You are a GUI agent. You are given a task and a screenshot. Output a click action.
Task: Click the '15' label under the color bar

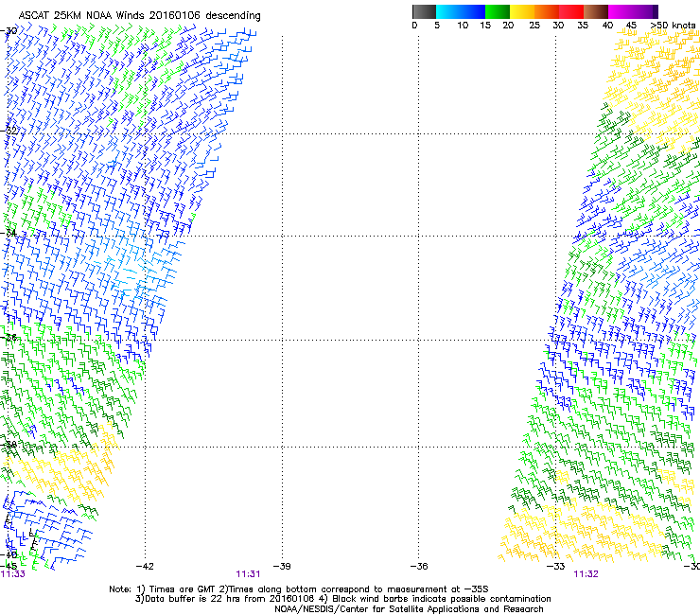tap(485, 26)
